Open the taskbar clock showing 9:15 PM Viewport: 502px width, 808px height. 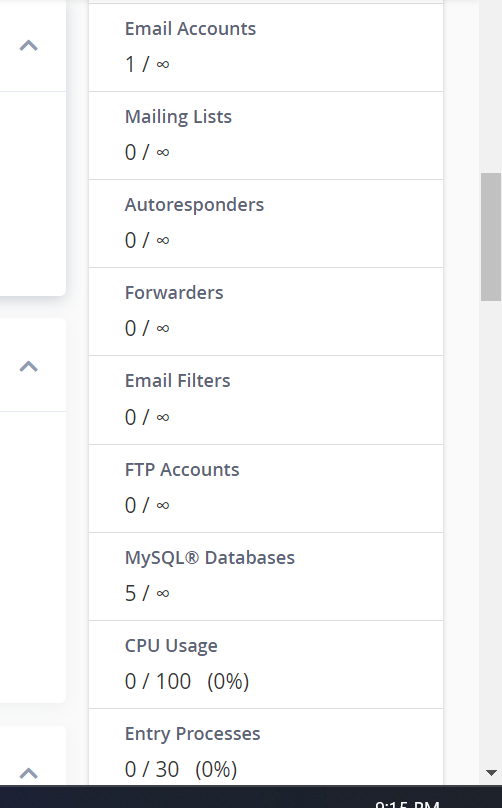point(407,804)
